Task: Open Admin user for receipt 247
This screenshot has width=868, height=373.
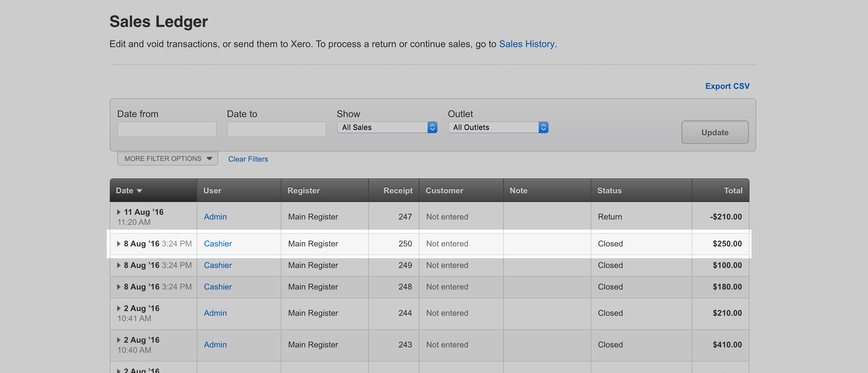Action: [215, 217]
